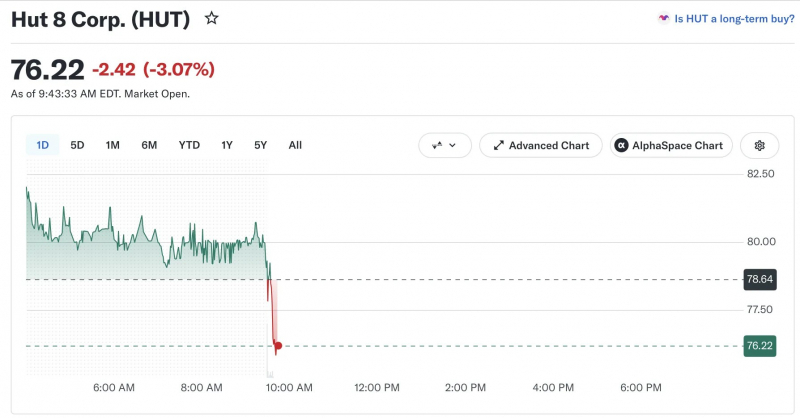The height and width of the screenshot is (418, 800).
Task: Open the chart type dropdown
Action: 444,145
